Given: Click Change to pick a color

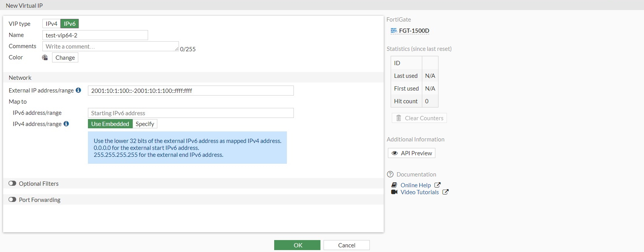Looking at the screenshot, I should 65,57.
